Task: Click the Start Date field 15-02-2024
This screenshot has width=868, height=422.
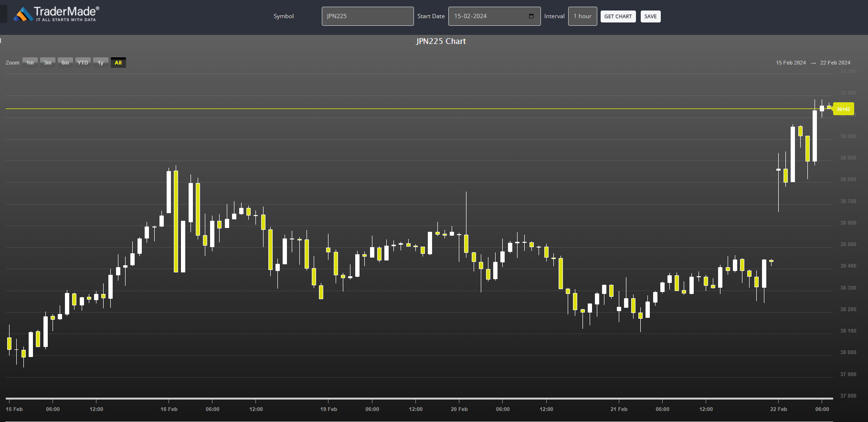Action: pyautogui.click(x=494, y=16)
